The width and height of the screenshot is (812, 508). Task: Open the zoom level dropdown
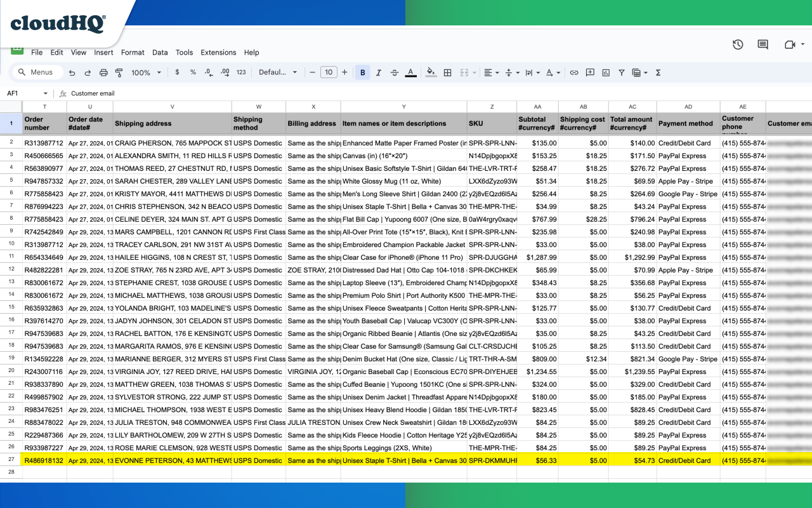coord(145,72)
